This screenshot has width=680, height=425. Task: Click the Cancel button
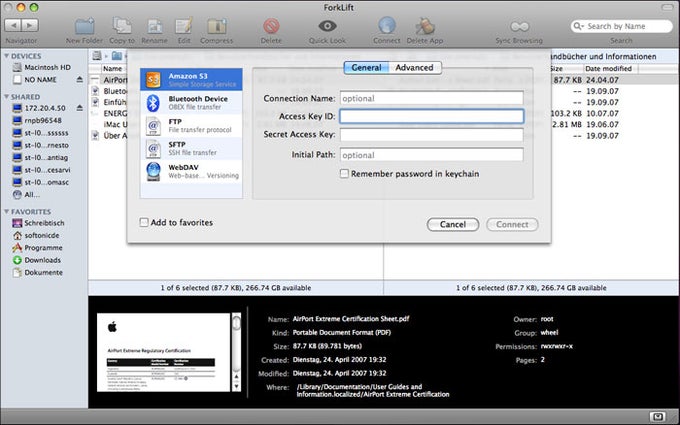click(453, 225)
